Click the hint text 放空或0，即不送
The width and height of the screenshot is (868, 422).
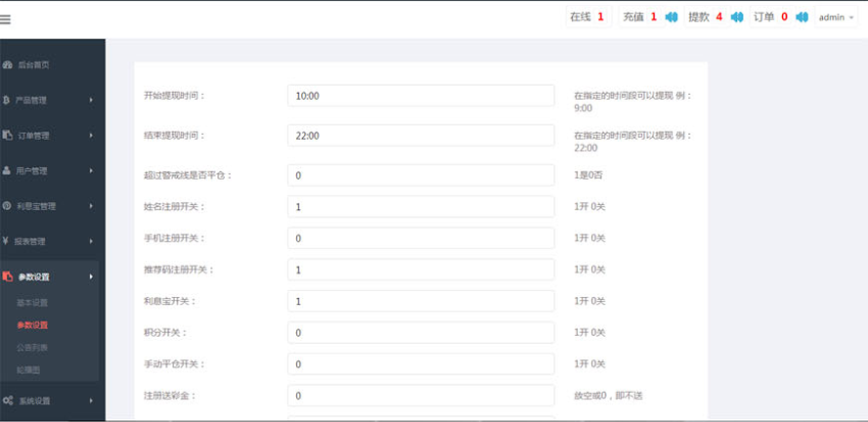(x=608, y=396)
